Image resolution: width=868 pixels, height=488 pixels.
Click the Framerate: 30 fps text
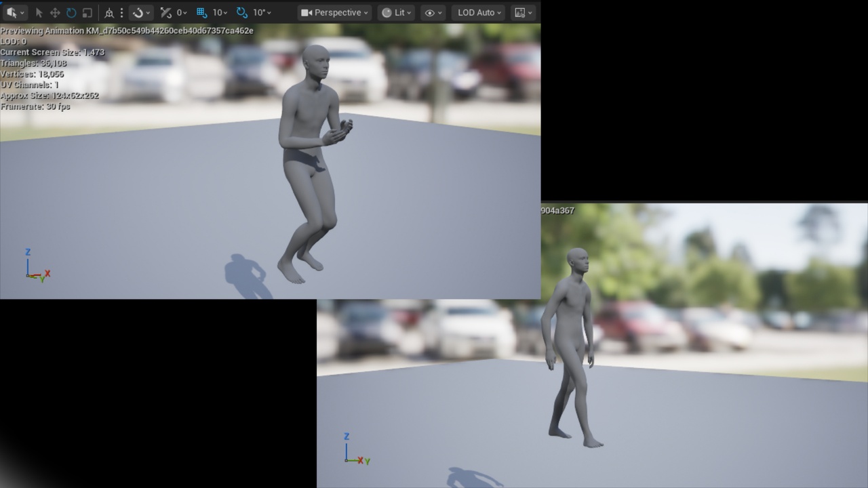tap(35, 106)
